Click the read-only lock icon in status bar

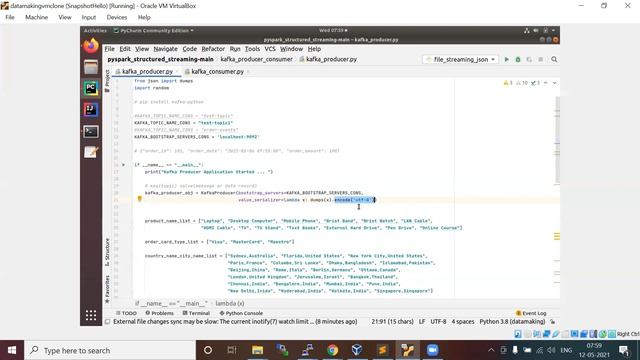[553, 322]
